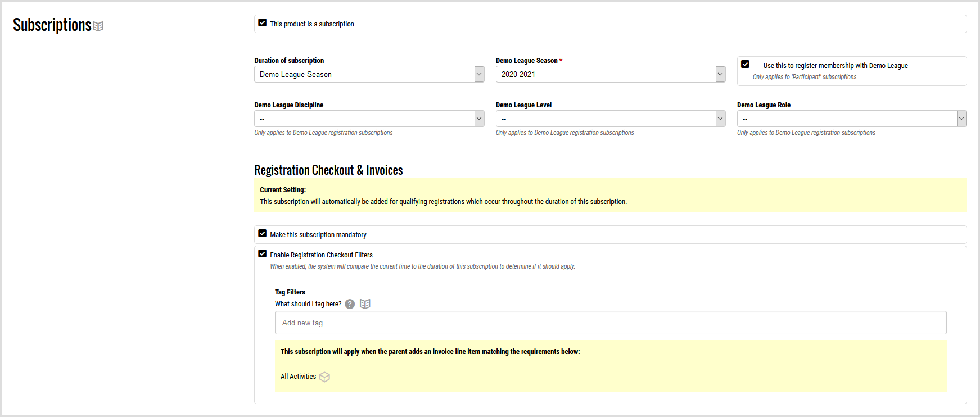Image resolution: width=980 pixels, height=417 pixels.
Task: Open the Demo League Discipline dropdown
Action: [x=369, y=119]
